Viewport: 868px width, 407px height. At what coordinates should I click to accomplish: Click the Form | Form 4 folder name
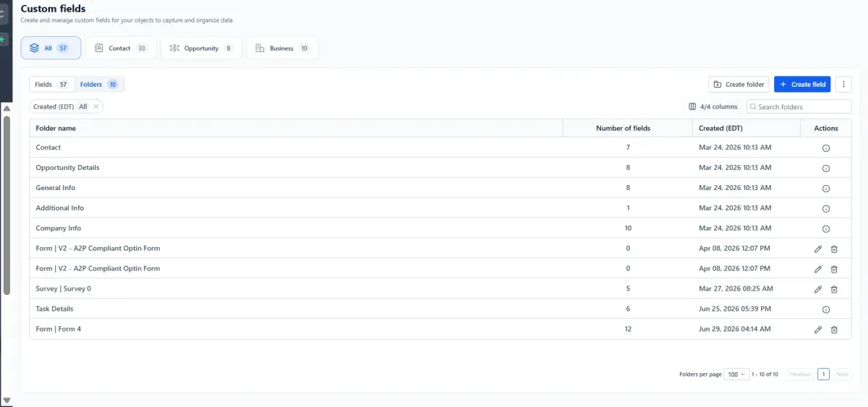click(x=59, y=330)
